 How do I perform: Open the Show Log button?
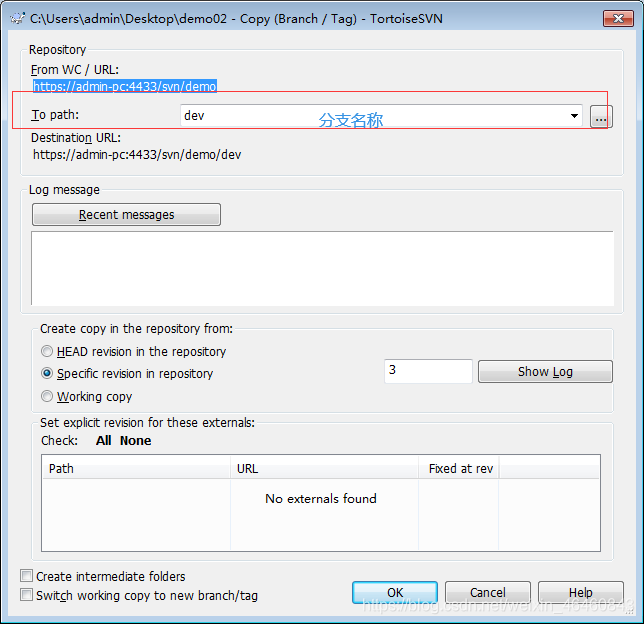(545, 371)
